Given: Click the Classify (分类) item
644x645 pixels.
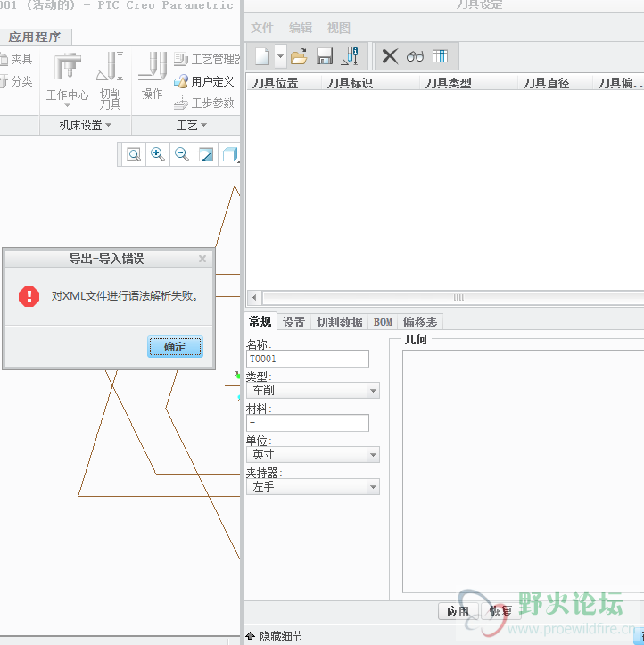Looking at the screenshot, I should tap(16, 81).
